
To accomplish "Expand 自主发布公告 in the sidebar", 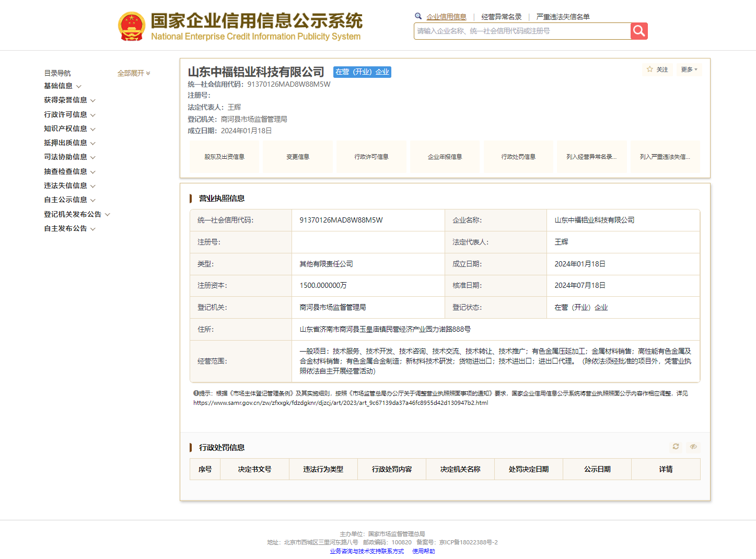I will click(x=69, y=228).
